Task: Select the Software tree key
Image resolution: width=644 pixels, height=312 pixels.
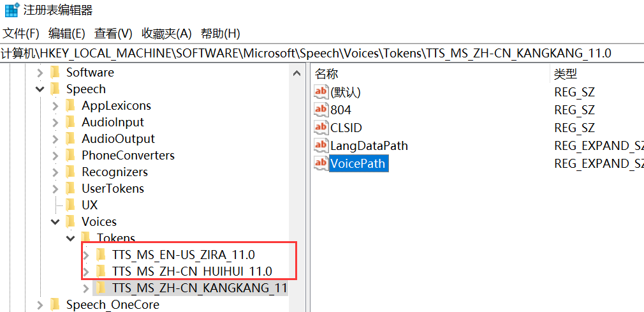Action: pyautogui.click(x=90, y=73)
